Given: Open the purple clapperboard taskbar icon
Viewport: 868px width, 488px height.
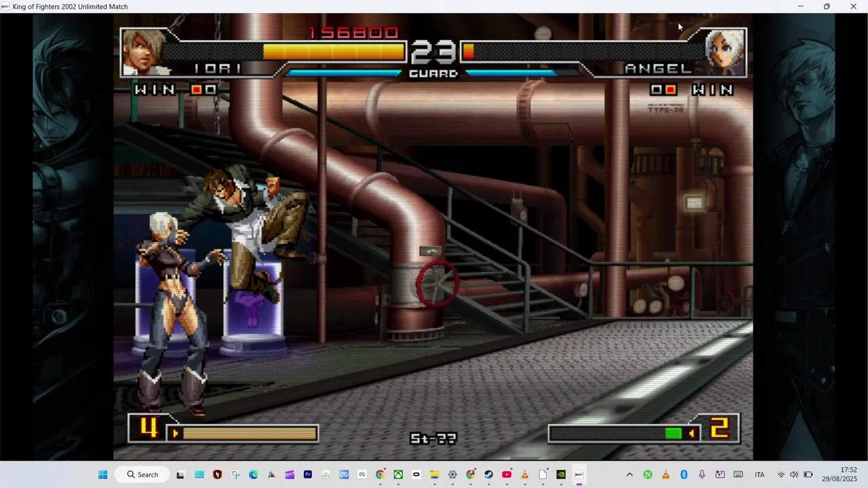Looking at the screenshot, I should click(x=290, y=474).
